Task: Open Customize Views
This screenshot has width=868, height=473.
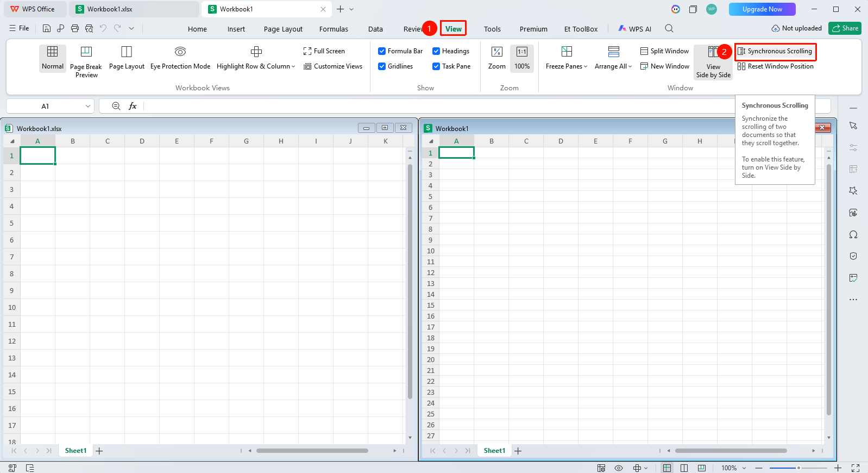Action: tap(333, 66)
